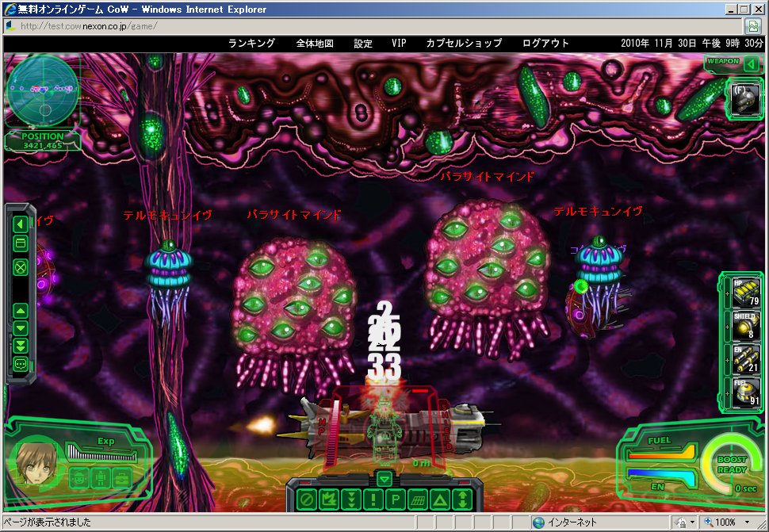The width and height of the screenshot is (769, 532).
Task: Click the grid panel icon in bottom toolbar
Action: tap(417, 499)
